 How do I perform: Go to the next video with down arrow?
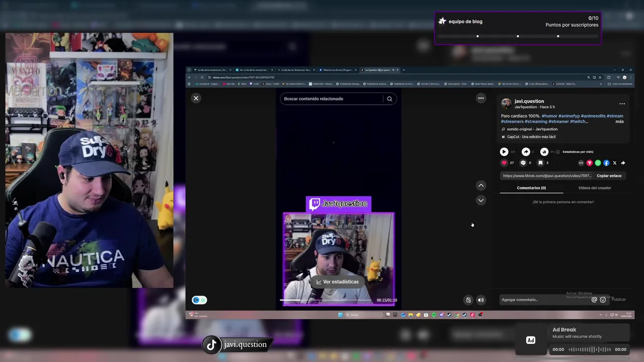481,200
